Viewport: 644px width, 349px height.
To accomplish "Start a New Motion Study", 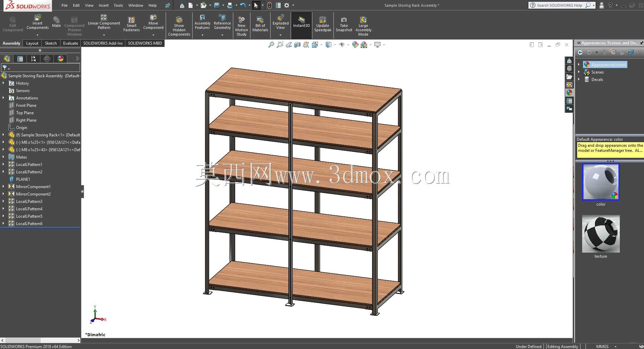I will click(x=241, y=26).
